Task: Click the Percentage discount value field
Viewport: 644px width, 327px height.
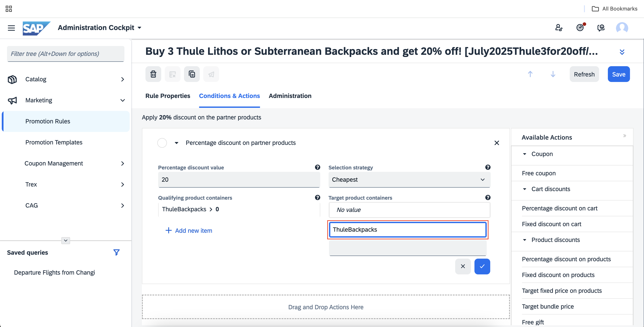Action: point(239,179)
